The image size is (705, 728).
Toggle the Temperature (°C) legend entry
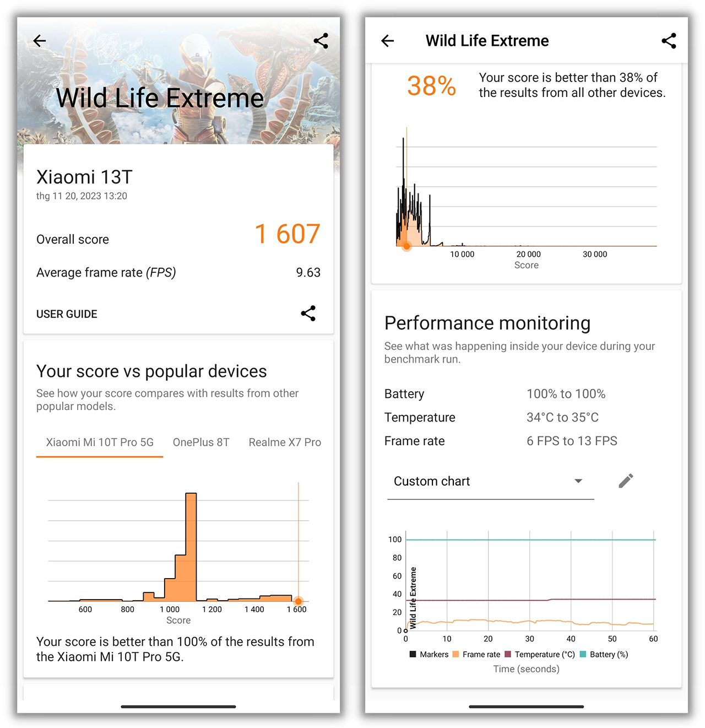[540, 655]
